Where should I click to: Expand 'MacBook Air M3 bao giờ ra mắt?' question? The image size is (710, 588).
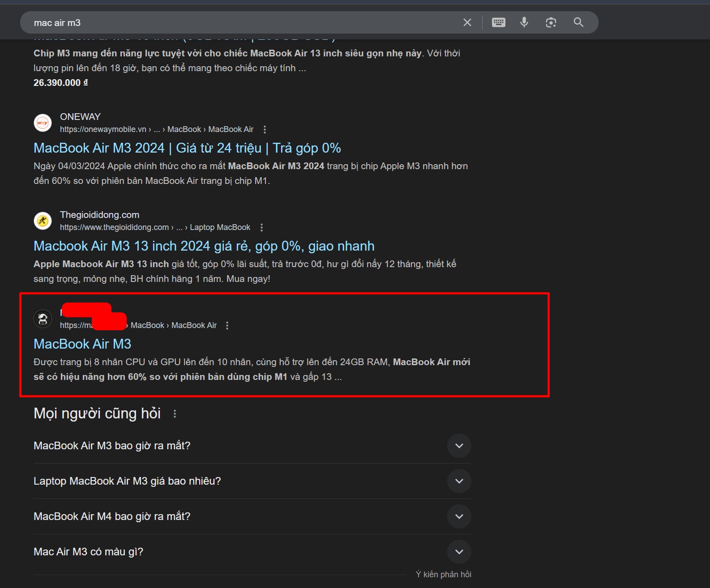[252, 446]
